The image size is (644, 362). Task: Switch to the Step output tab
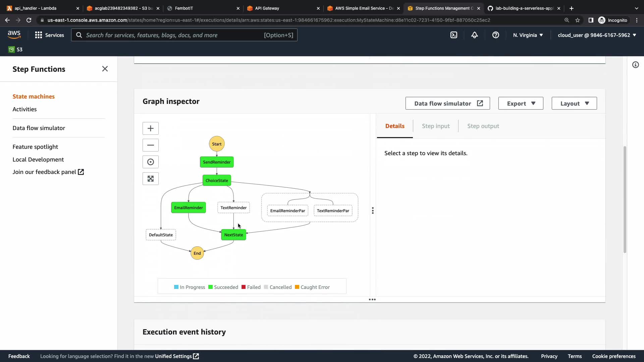pos(483,126)
